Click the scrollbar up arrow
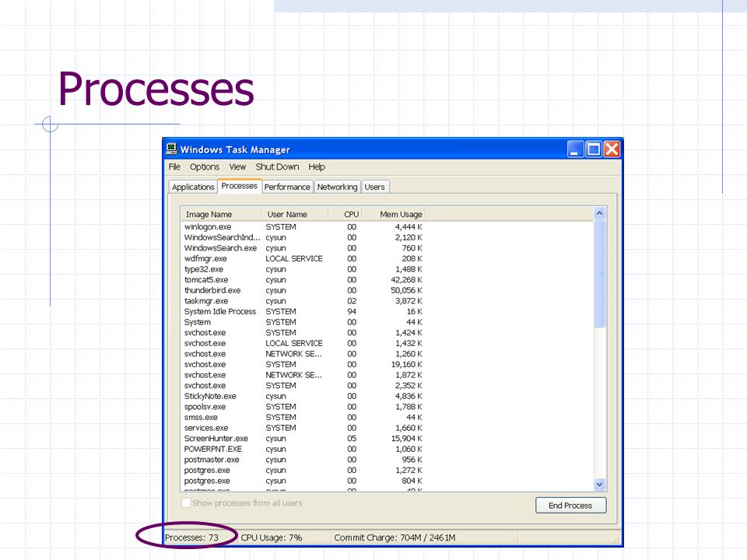 click(x=599, y=213)
